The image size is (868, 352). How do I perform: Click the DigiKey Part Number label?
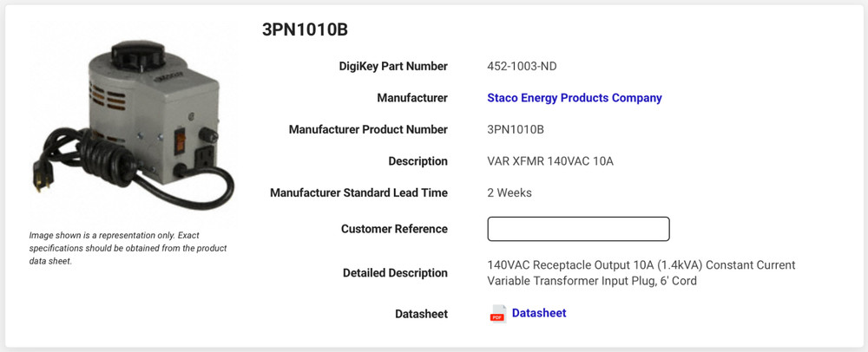pyautogui.click(x=392, y=66)
